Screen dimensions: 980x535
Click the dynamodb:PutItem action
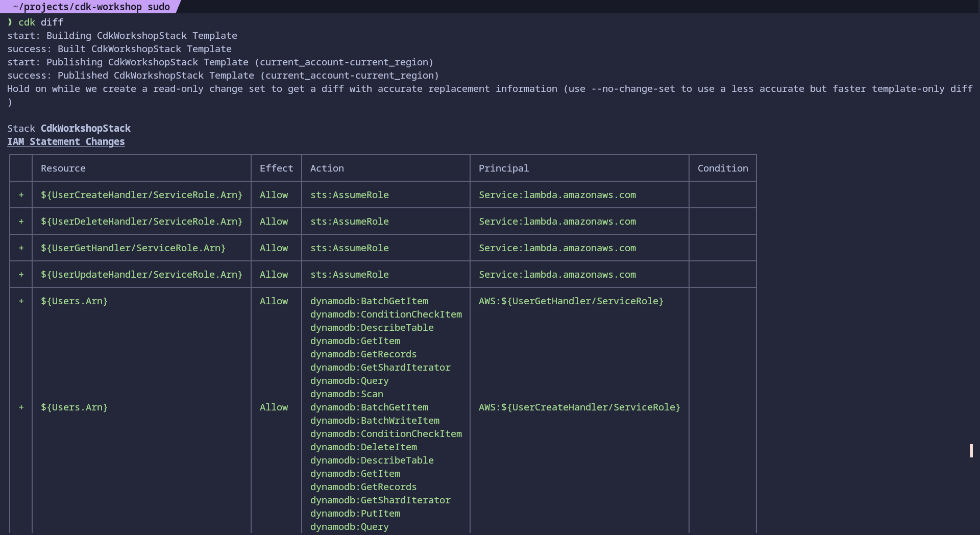point(355,514)
